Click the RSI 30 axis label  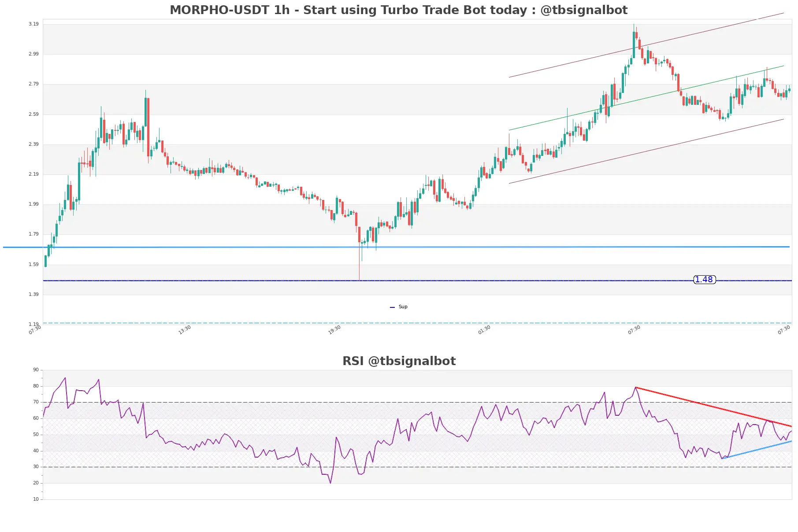(36, 467)
